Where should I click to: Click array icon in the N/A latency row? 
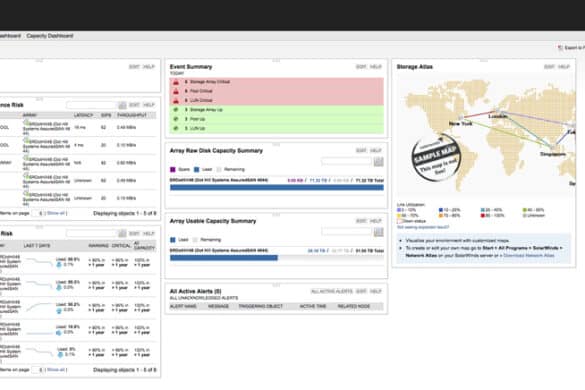pyautogui.click(x=26, y=158)
